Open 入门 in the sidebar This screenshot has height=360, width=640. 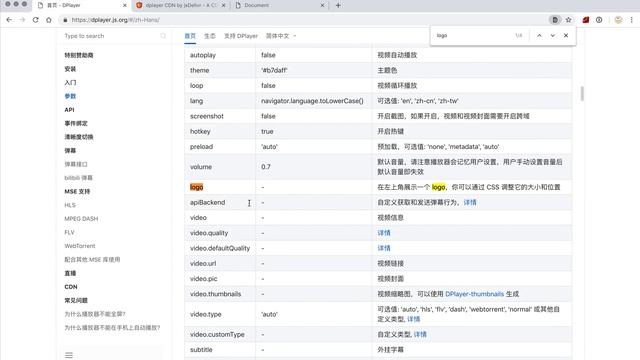(70, 82)
